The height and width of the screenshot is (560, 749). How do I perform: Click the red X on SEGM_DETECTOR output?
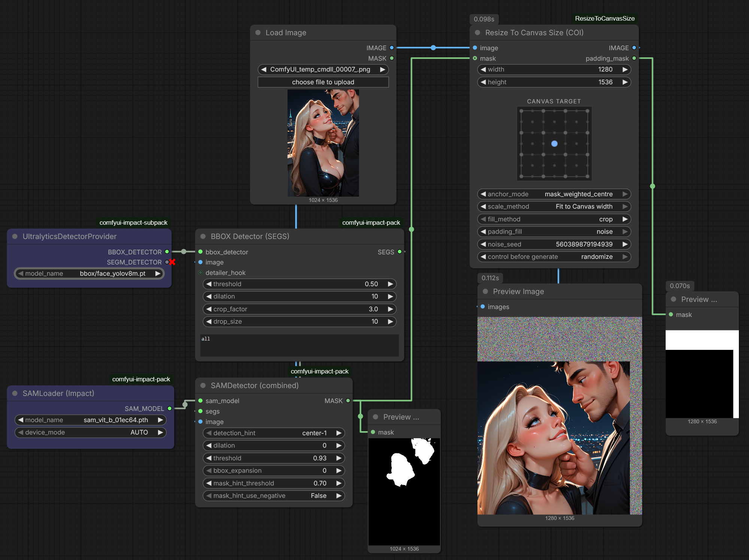[172, 262]
